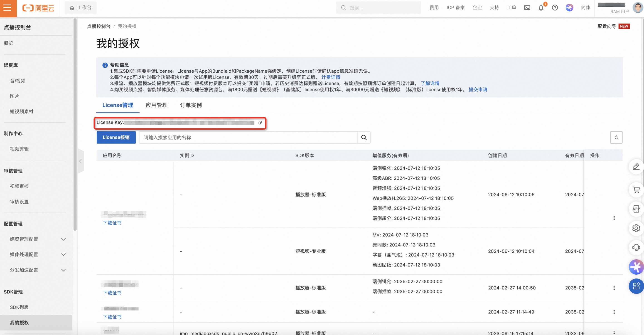Screen dimensions: 644x335
Task: Switch to the 应用管理 tab
Action: click(x=157, y=105)
